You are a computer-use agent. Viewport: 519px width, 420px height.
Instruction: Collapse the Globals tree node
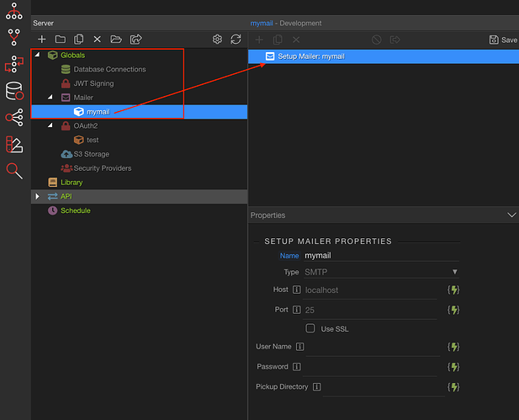[x=37, y=55]
